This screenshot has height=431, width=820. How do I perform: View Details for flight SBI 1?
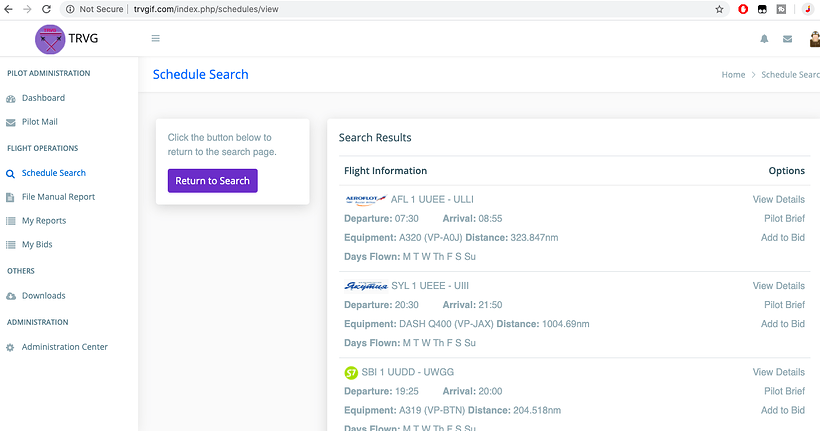pyautogui.click(x=779, y=372)
